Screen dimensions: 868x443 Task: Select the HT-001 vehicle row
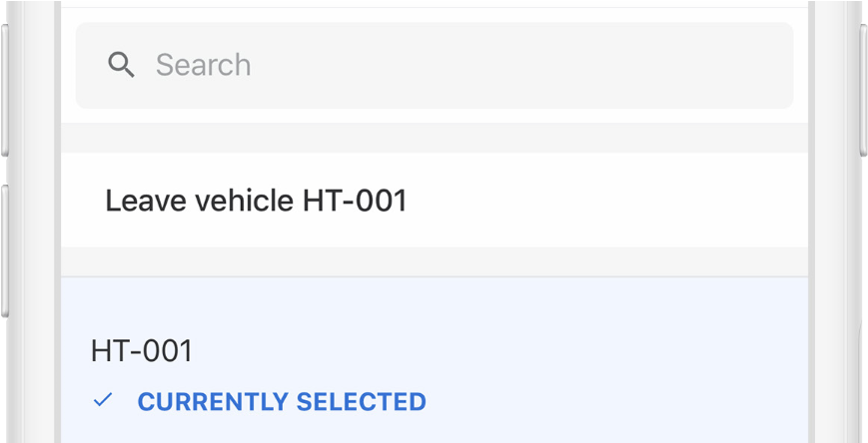[x=434, y=369]
